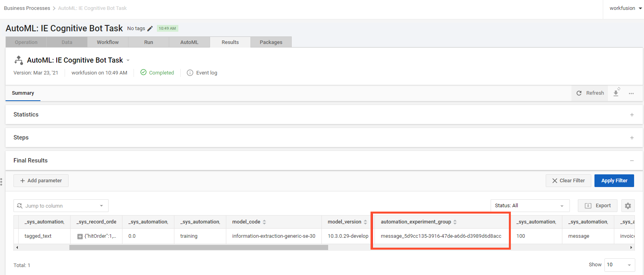Click the _sys_record_orde column header
The image size is (644, 275).
tap(96, 222)
